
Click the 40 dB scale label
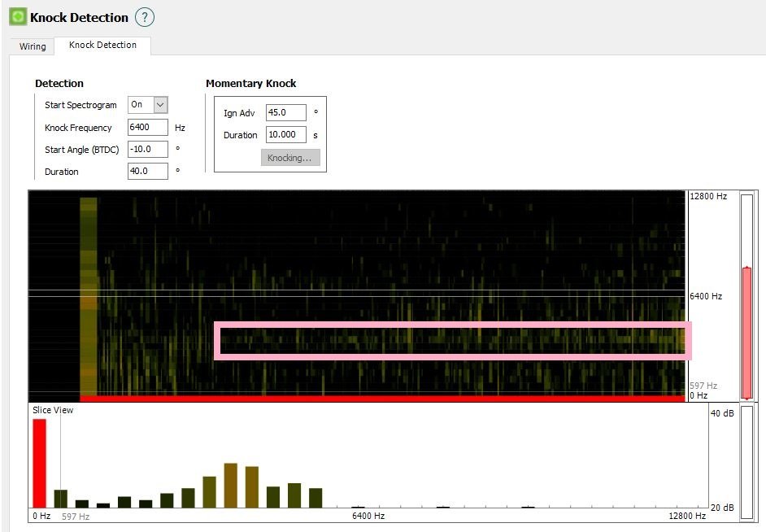click(722, 413)
